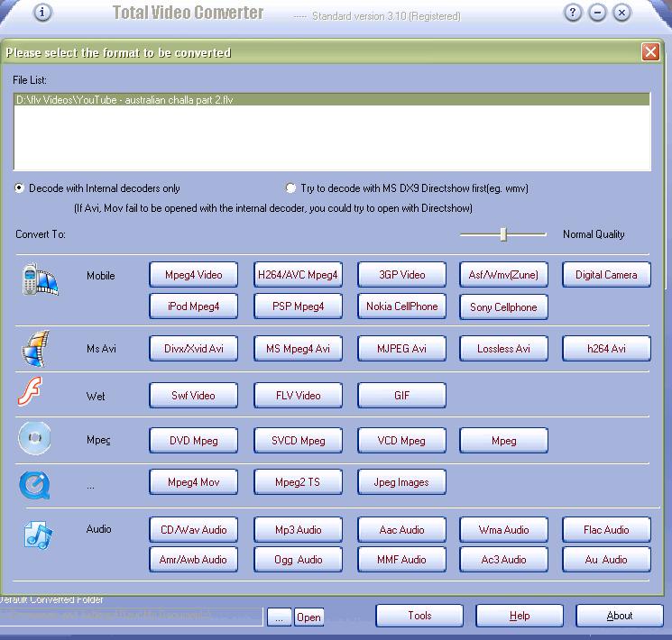Click the browse folder ellipsis button

tap(279, 617)
